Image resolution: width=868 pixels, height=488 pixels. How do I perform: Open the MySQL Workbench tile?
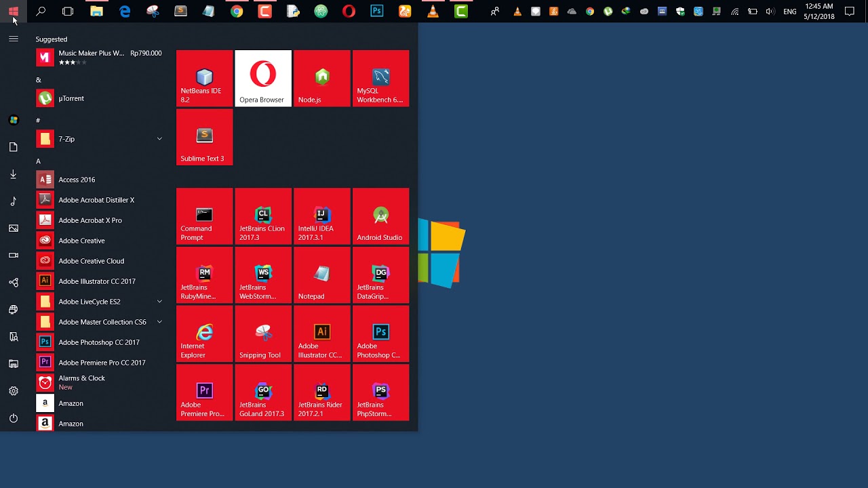381,78
